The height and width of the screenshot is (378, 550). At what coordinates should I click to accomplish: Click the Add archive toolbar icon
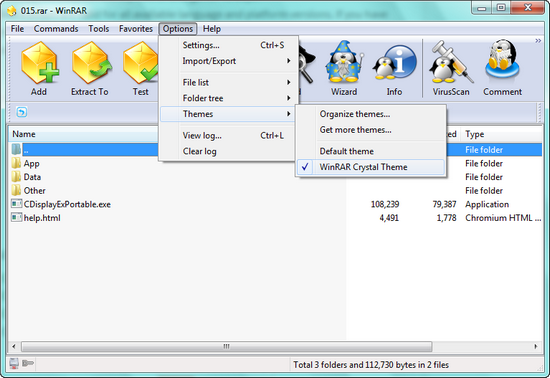tap(39, 63)
